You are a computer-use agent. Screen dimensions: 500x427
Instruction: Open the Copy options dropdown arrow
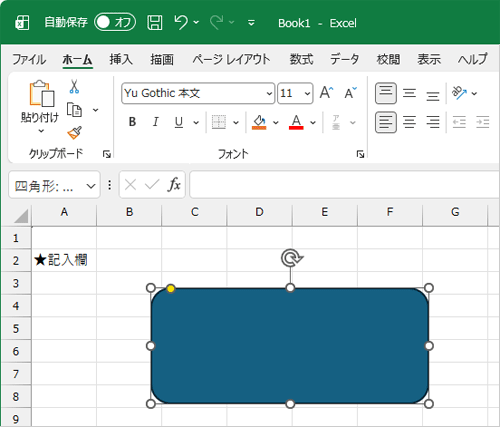[96, 110]
